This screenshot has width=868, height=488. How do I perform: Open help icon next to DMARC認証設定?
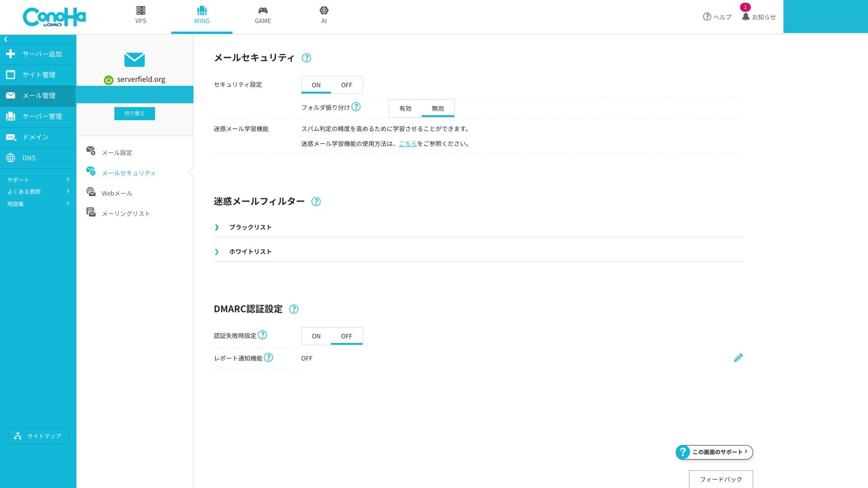294,309
